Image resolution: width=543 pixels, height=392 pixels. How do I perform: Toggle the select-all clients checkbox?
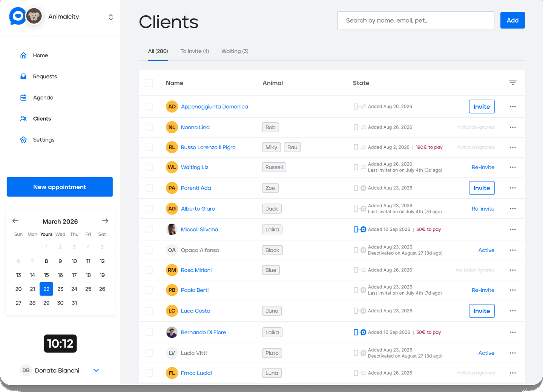pos(149,83)
